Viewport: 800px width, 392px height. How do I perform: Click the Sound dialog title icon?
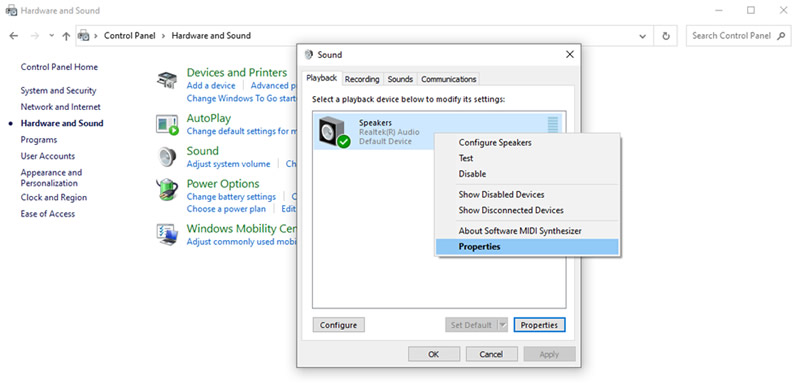point(309,55)
